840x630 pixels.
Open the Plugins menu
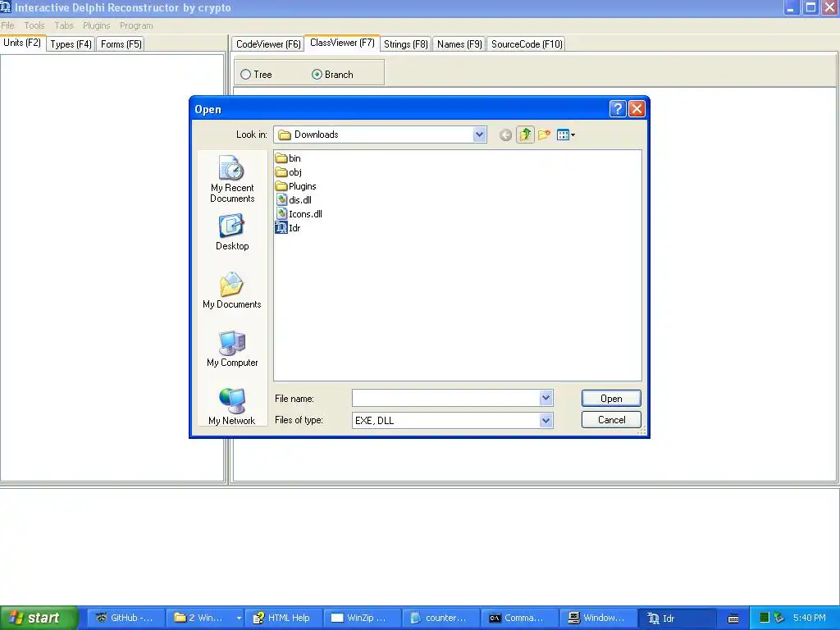click(x=97, y=25)
